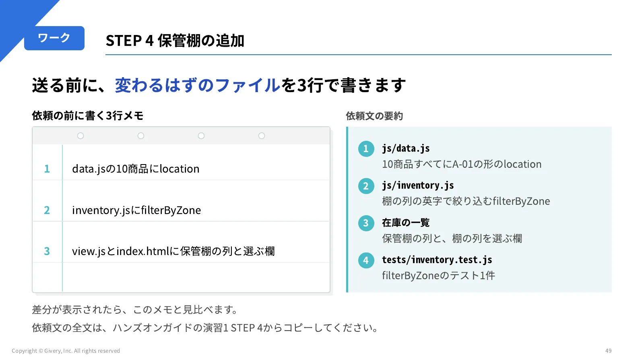
Task: Click description 棚の列の英字で絞り込むfilterByZone
Action: tap(466, 202)
